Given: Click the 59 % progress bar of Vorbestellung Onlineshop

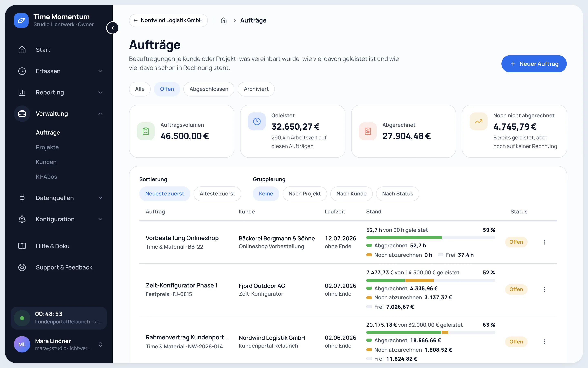Looking at the screenshot, I should (431, 238).
